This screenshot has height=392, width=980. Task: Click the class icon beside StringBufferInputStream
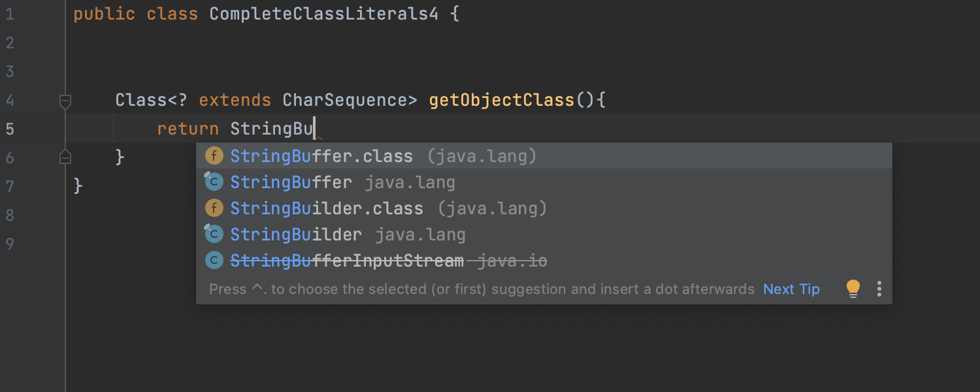click(x=214, y=261)
